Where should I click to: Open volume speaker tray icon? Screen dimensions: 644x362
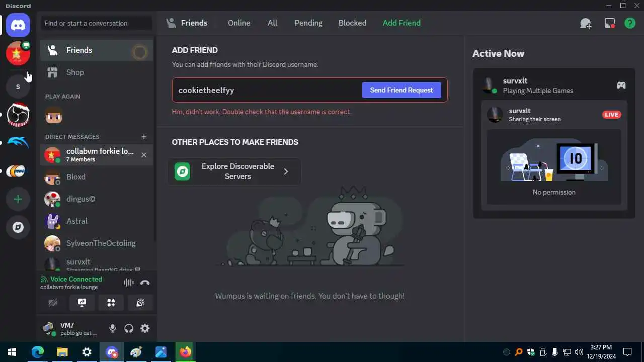coord(579,352)
